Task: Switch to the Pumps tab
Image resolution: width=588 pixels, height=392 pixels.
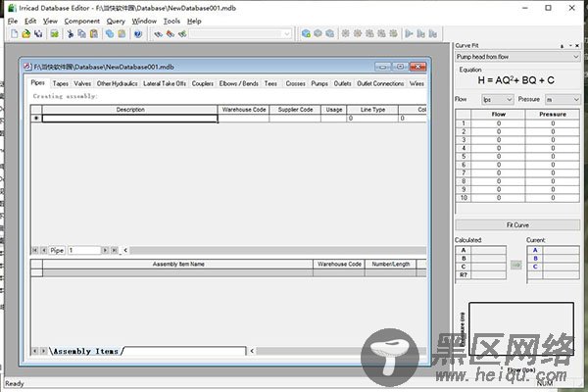Action: (319, 83)
